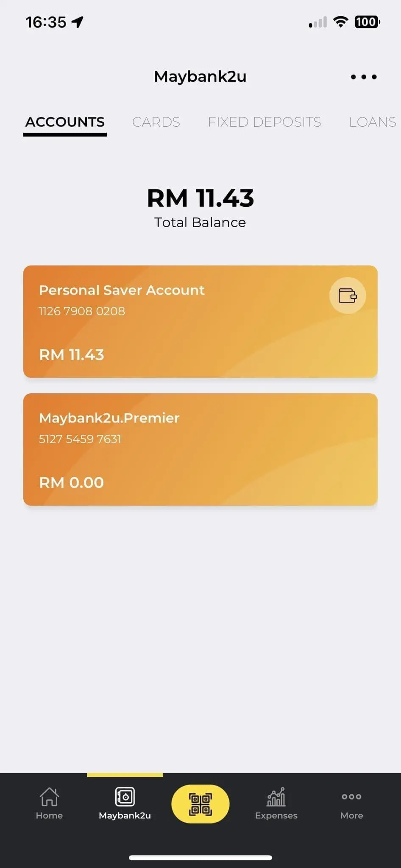Tap the battery indicator in status bar
The width and height of the screenshot is (401, 868).
pyautogui.click(x=367, y=22)
